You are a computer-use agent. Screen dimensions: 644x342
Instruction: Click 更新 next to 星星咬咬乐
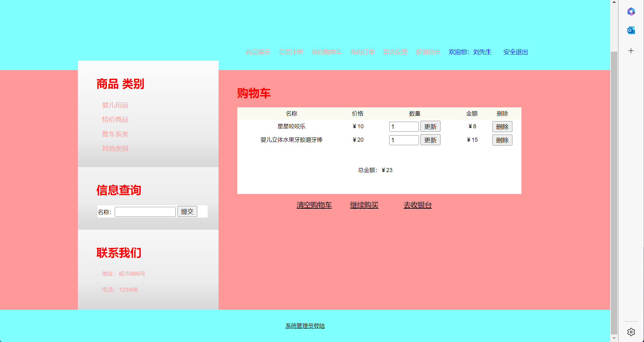430,126
